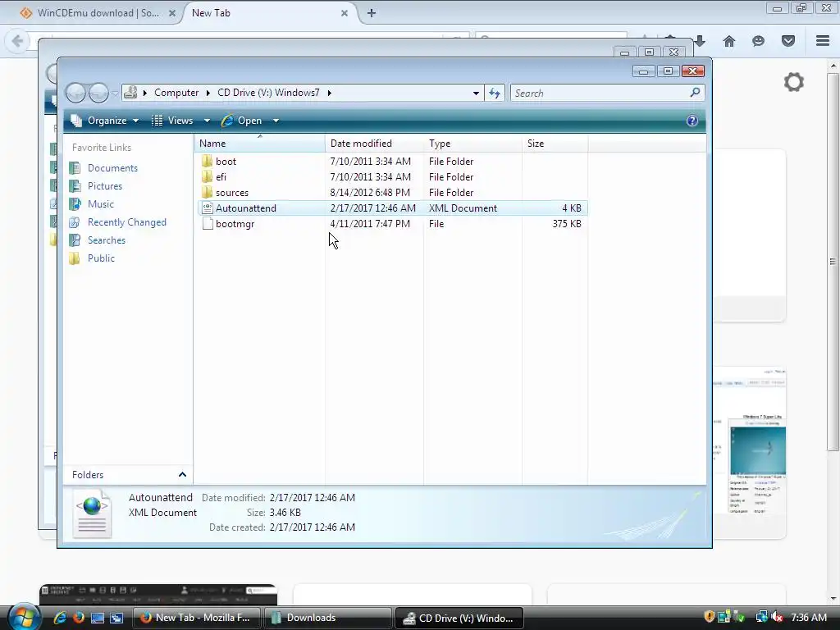Click the Documents favorite link icon
This screenshot has height=630, width=840.
75,168
